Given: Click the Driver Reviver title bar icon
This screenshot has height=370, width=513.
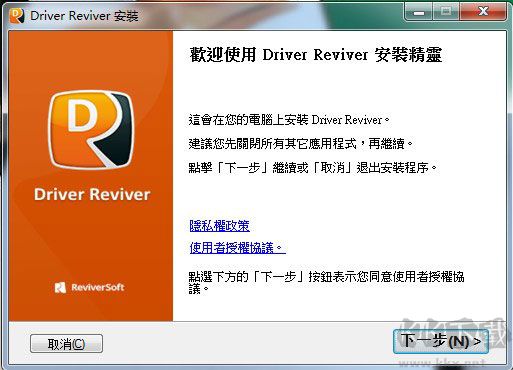Looking at the screenshot, I should [17, 16].
